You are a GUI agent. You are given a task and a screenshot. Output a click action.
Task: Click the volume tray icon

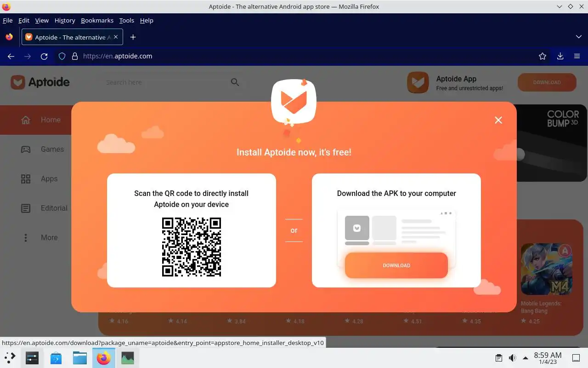(512, 358)
